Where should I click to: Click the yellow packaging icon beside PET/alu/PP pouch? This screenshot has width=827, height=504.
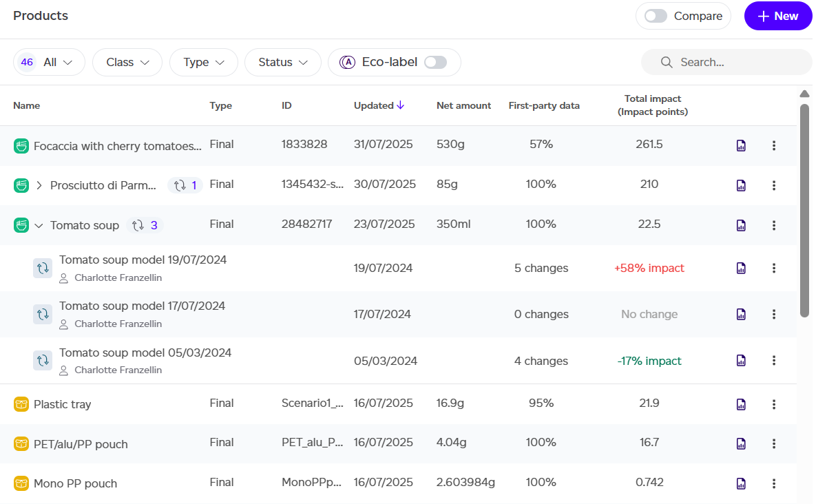click(x=21, y=444)
